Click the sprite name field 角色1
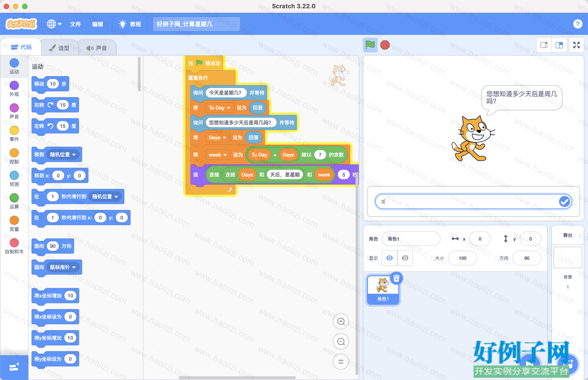Image resolution: width=588 pixels, height=380 pixels. (x=411, y=239)
